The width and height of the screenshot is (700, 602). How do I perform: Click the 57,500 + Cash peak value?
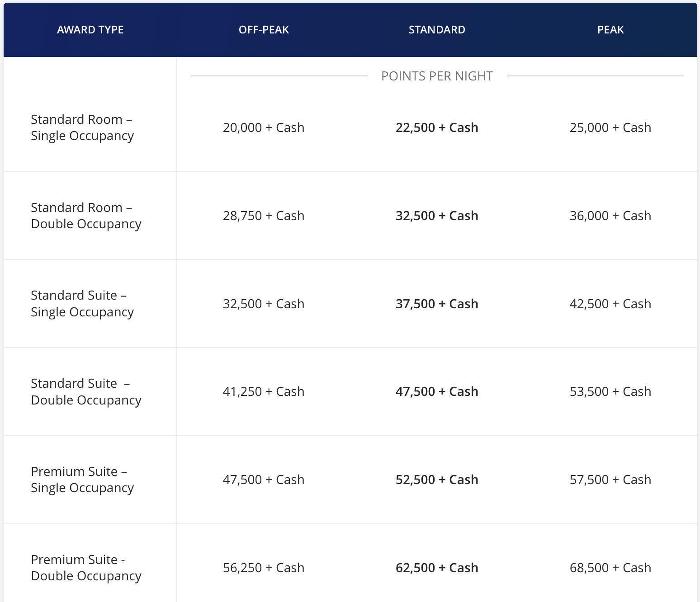[x=610, y=480]
